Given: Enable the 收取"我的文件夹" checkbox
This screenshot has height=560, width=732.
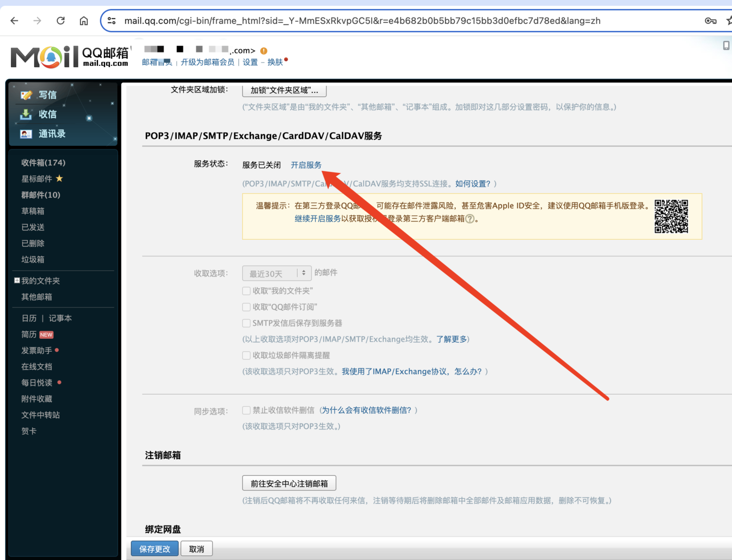Looking at the screenshot, I should point(246,291).
